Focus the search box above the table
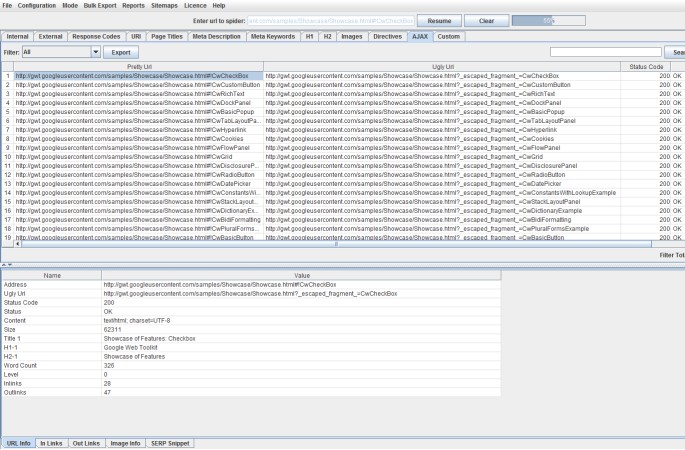Image resolution: width=685 pixels, height=450 pixels. tap(605, 51)
